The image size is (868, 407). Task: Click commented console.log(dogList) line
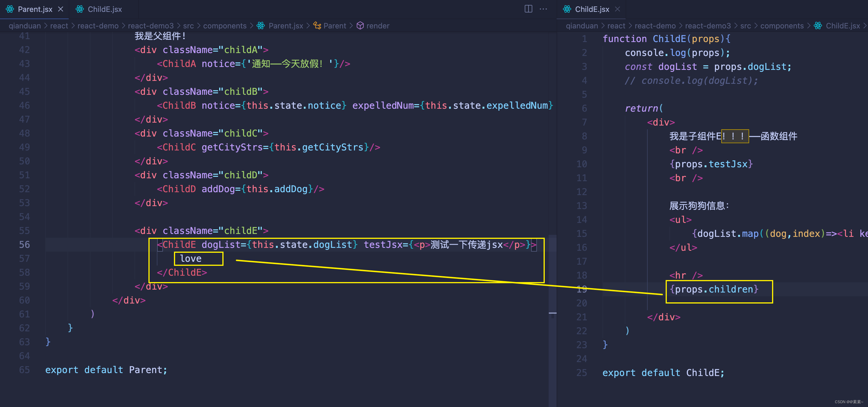coord(691,81)
